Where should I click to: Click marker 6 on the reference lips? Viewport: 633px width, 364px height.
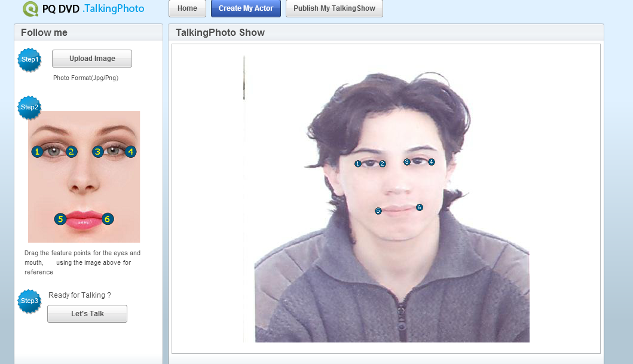108,219
